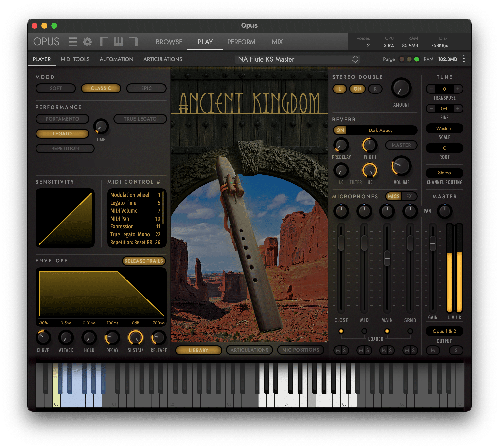Click the Main mic volume fader
The height and width of the screenshot is (448, 499).
coord(387,258)
